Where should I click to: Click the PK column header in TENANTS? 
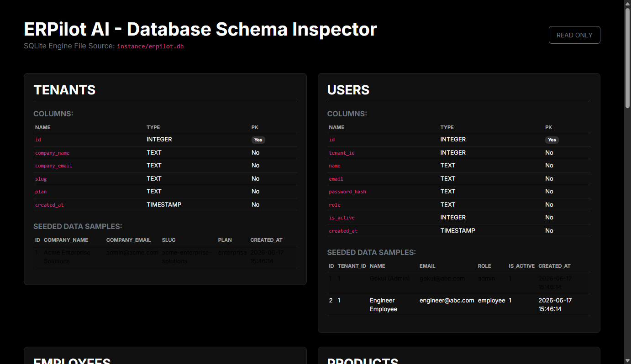tap(255, 127)
